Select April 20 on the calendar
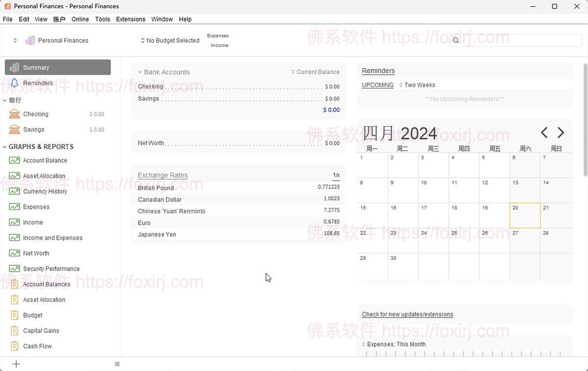 click(x=525, y=215)
